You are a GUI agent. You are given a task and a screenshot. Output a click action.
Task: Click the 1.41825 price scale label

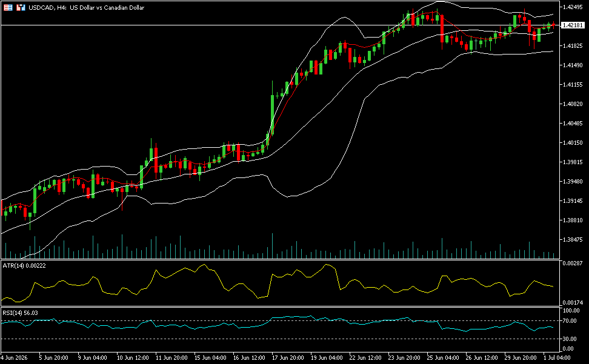click(573, 46)
